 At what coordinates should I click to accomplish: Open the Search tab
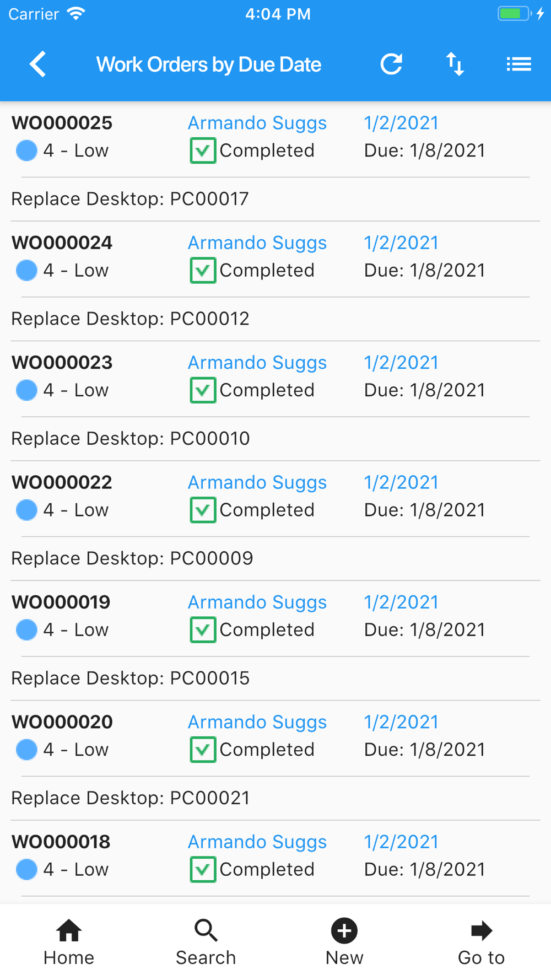coord(206,942)
